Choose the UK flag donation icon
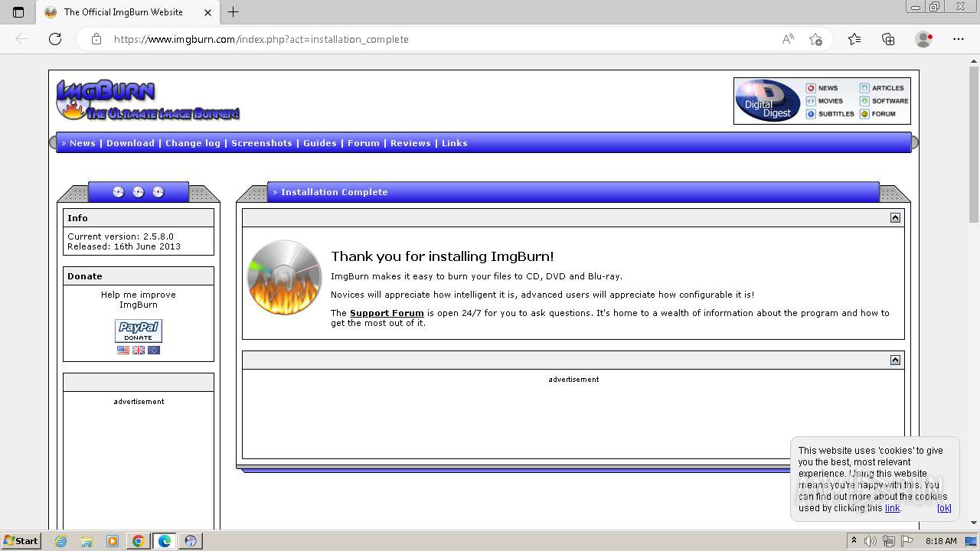This screenshot has height=551, width=980. click(x=139, y=350)
